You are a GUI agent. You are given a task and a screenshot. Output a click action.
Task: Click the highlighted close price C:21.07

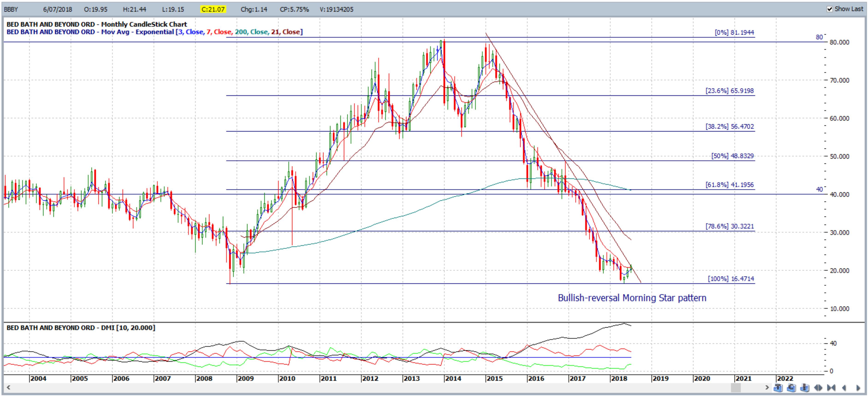click(213, 9)
